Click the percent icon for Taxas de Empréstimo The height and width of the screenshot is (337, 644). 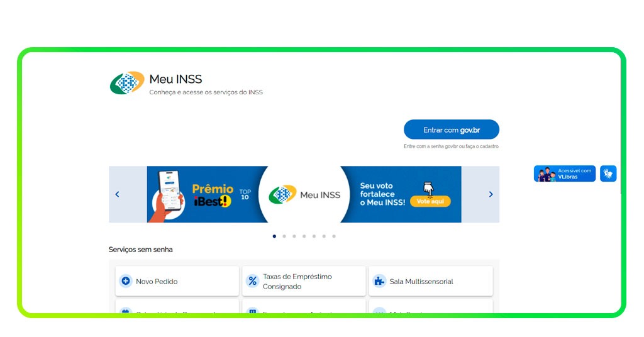pyautogui.click(x=253, y=281)
